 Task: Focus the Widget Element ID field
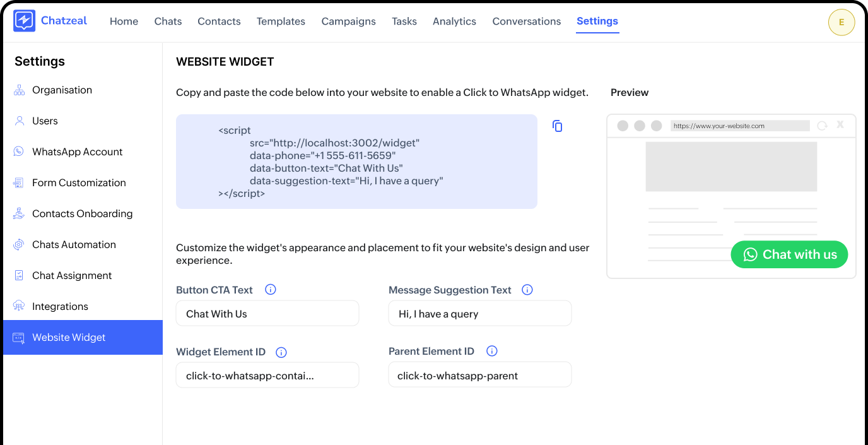pos(267,376)
